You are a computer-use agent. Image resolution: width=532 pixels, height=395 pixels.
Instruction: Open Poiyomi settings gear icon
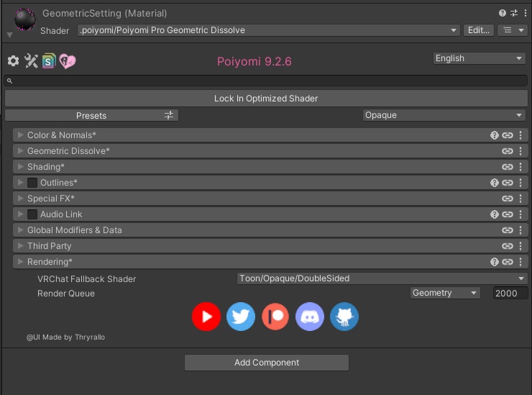point(13,61)
